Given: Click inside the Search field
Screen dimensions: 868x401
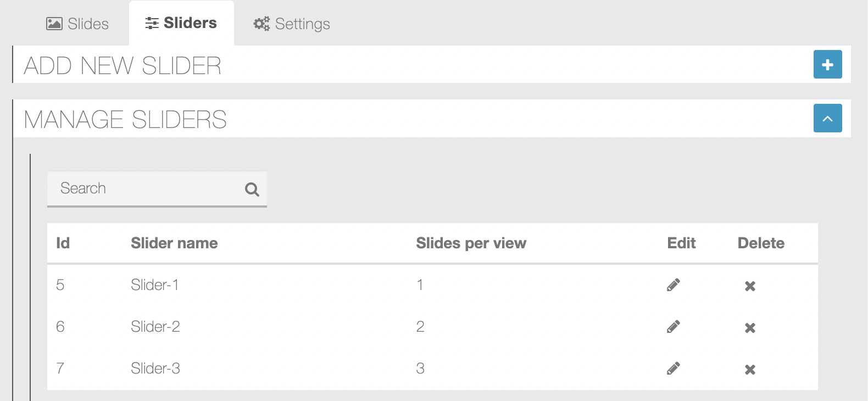Looking at the screenshot, I should coord(137,189).
